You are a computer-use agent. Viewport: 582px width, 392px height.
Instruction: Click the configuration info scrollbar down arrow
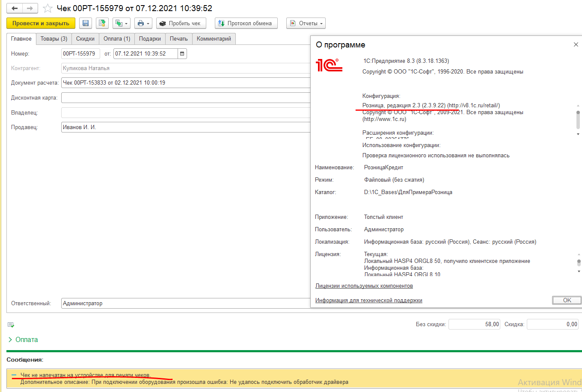(x=578, y=134)
